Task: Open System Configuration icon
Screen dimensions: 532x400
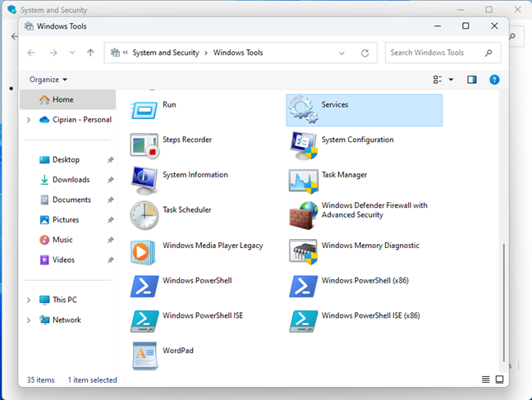Action: 303,145
